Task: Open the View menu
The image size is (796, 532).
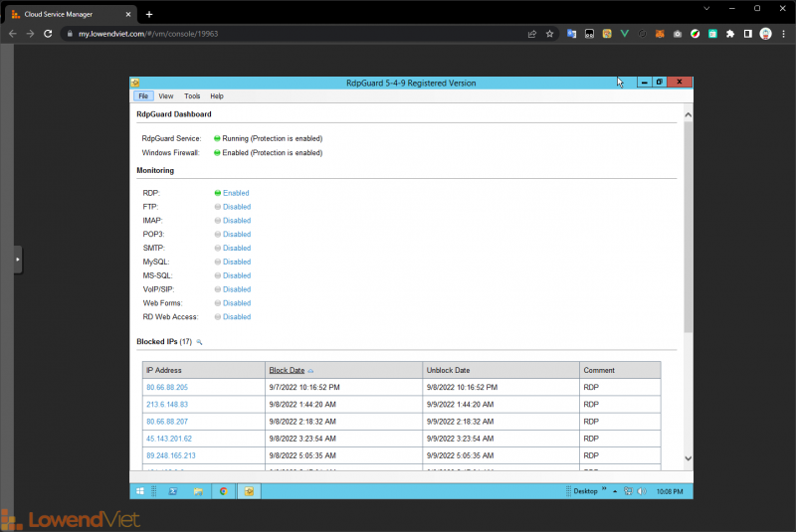Action: click(x=166, y=96)
